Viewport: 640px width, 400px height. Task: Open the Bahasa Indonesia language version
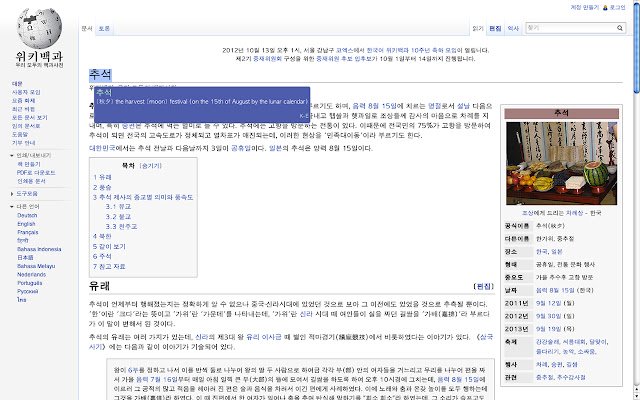pos(39,249)
